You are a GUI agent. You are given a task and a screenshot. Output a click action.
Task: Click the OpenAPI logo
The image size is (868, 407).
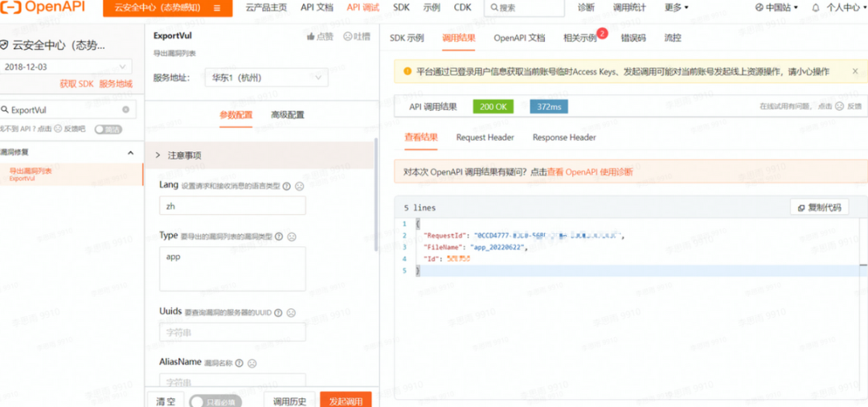(x=43, y=8)
